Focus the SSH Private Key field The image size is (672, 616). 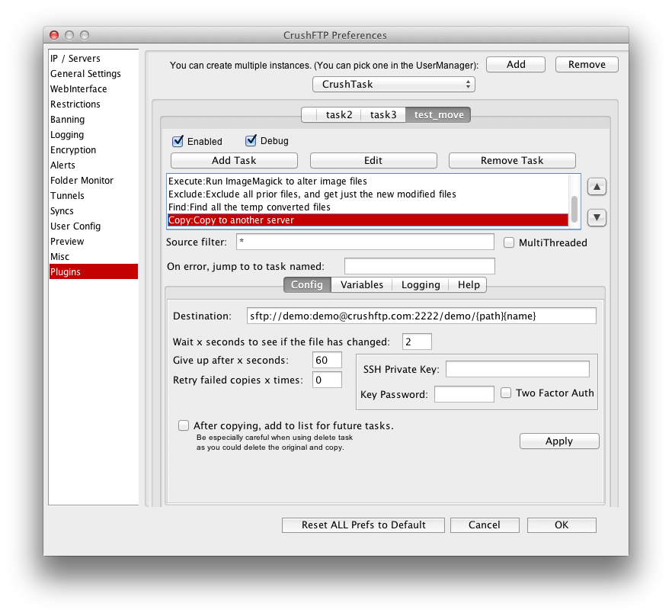[517, 369]
